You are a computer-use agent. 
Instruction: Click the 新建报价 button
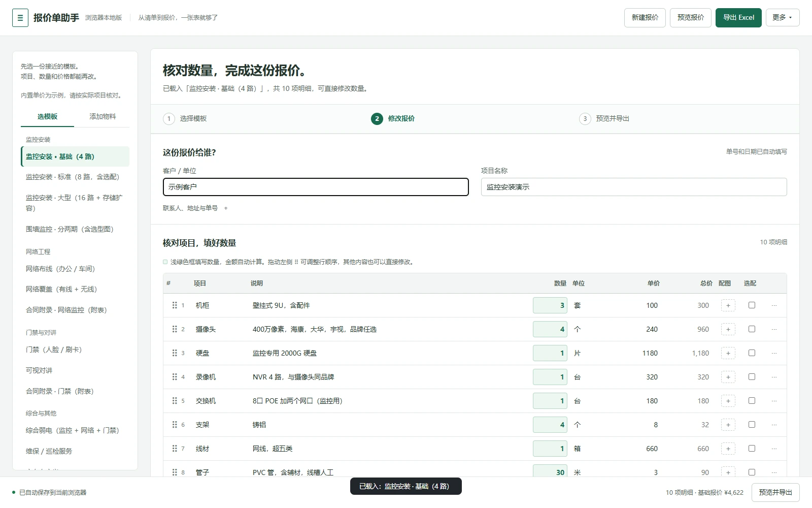coord(645,17)
